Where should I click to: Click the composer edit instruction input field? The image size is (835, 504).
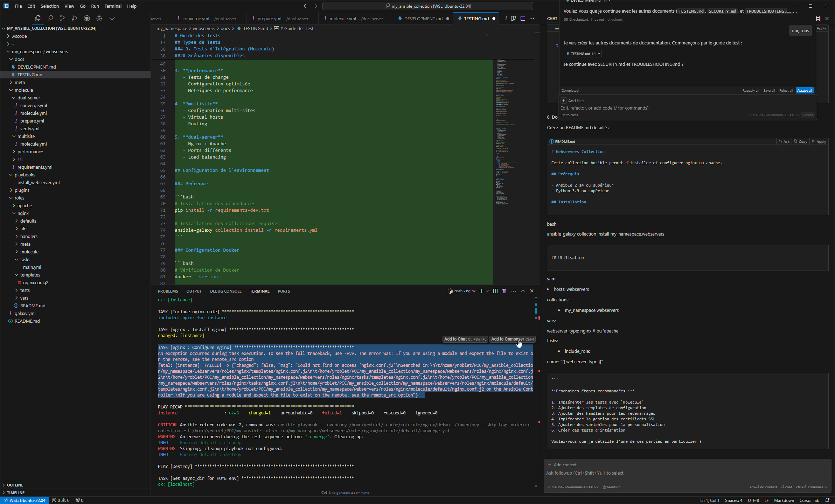[x=688, y=108]
